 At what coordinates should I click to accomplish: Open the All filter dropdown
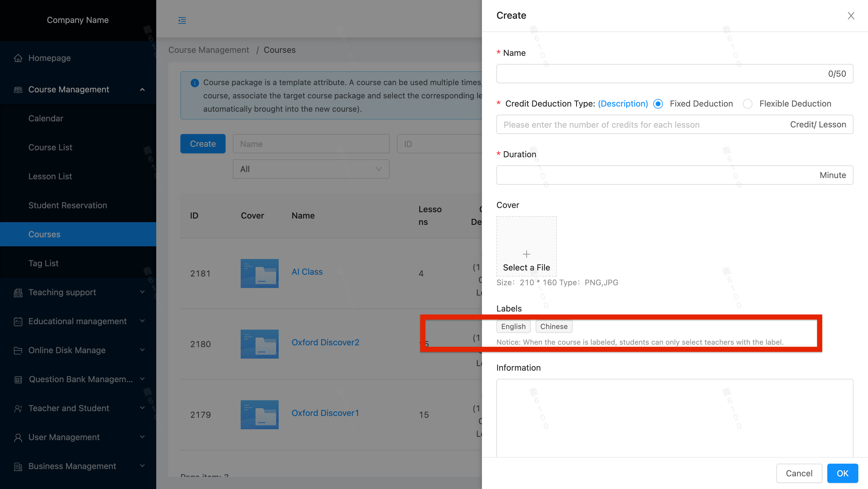311,169
